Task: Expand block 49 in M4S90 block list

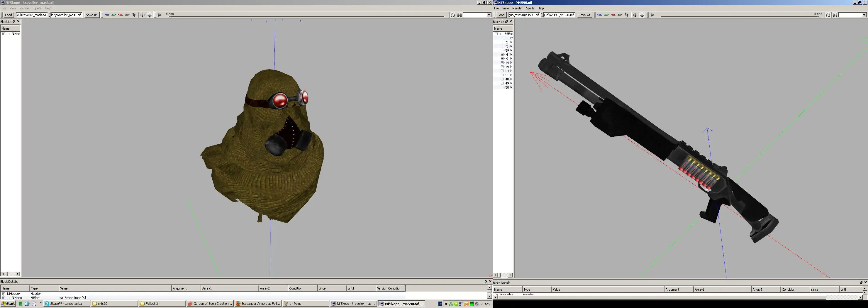Action: 502,83
